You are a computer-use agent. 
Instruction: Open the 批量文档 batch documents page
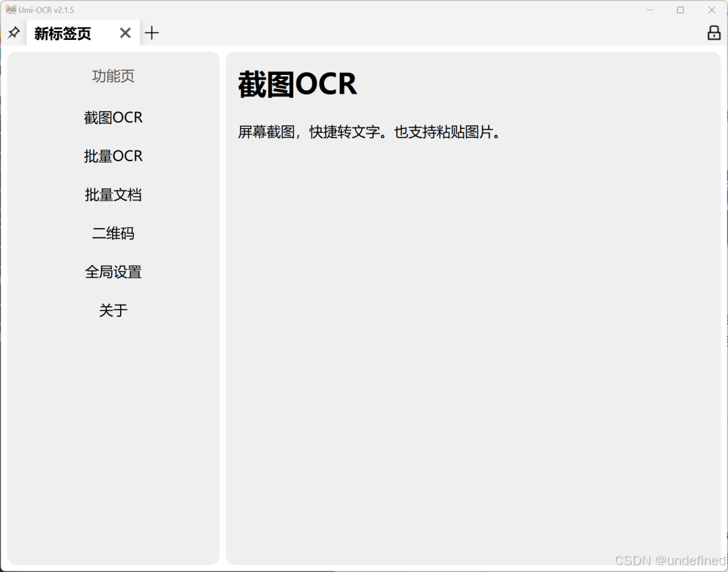point(113,194)
